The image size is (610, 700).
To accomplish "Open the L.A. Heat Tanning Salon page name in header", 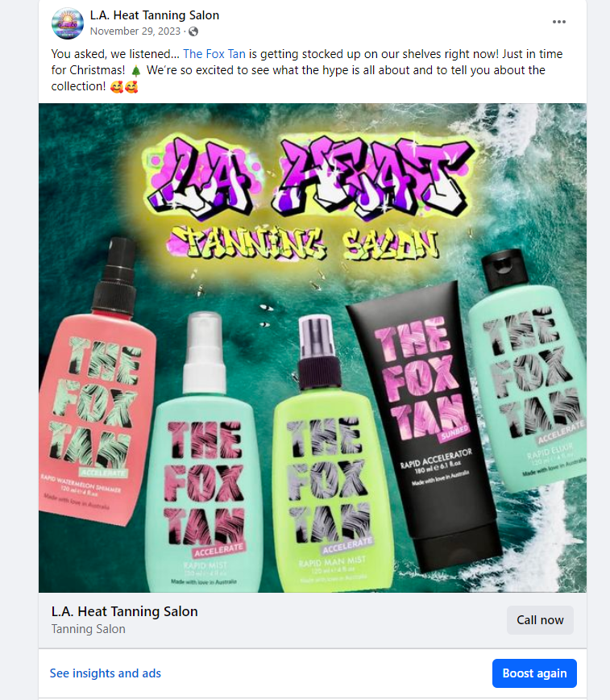I will coord(155,15).
